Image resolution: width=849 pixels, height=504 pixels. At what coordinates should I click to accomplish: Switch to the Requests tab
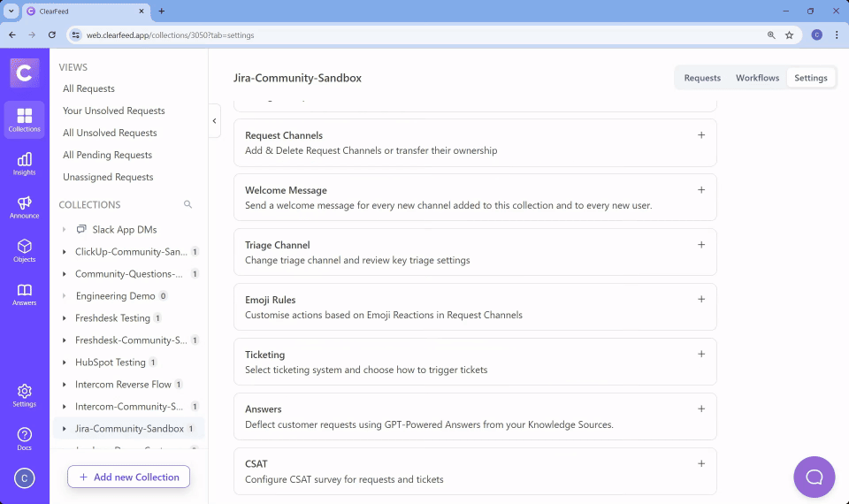point(702,78)
